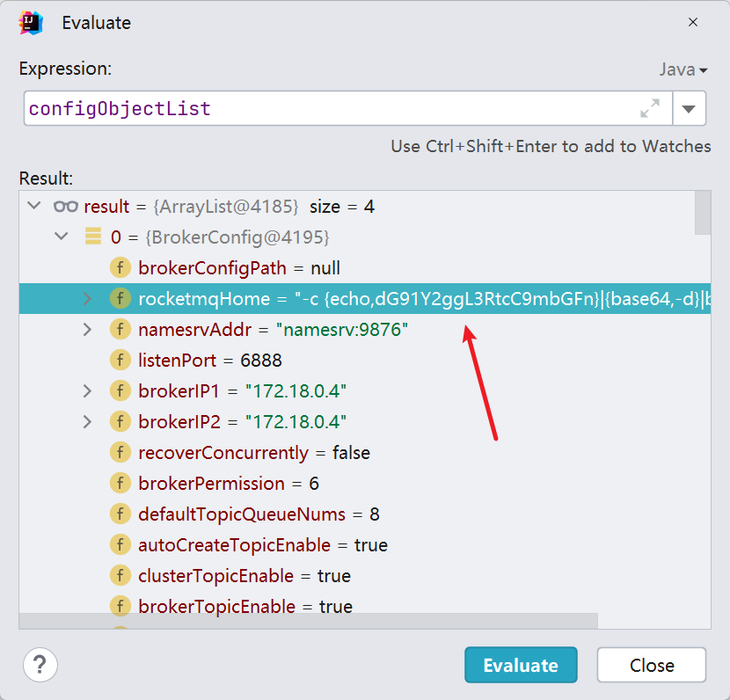Click the help question mark icon
This screenshot has height=700, width=730.
(40, 665)
